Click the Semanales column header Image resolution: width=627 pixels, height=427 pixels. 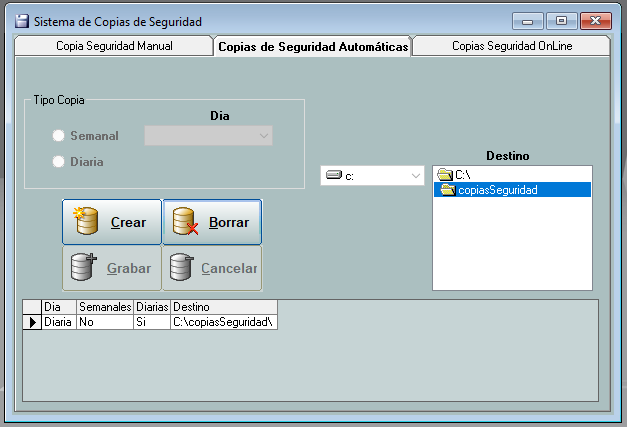click(105, 307)
